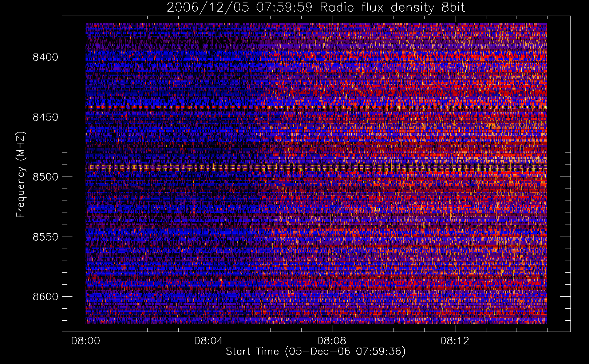
Task: Select the 8550 frequency axis label
Action: click(45, 237)
